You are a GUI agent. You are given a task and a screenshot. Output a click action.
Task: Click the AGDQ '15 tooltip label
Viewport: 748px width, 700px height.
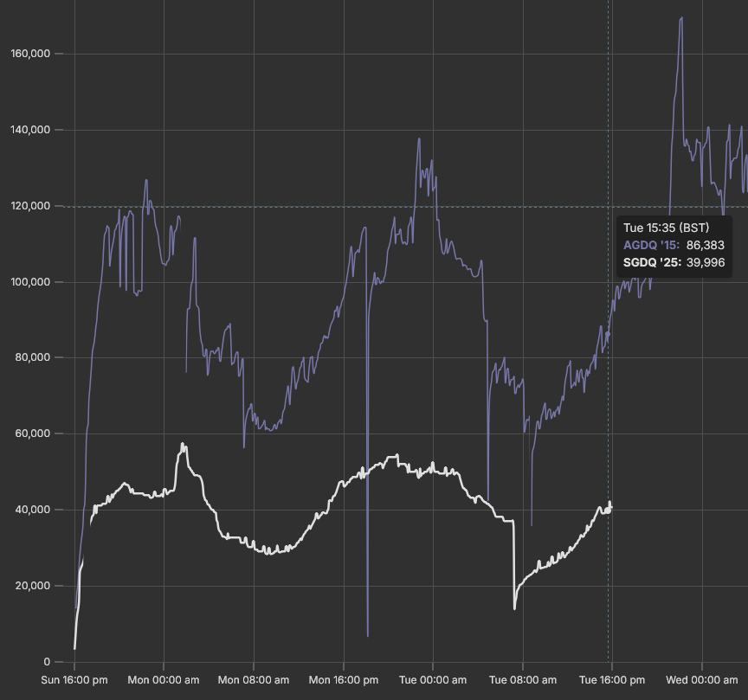[x=651, y=245]
